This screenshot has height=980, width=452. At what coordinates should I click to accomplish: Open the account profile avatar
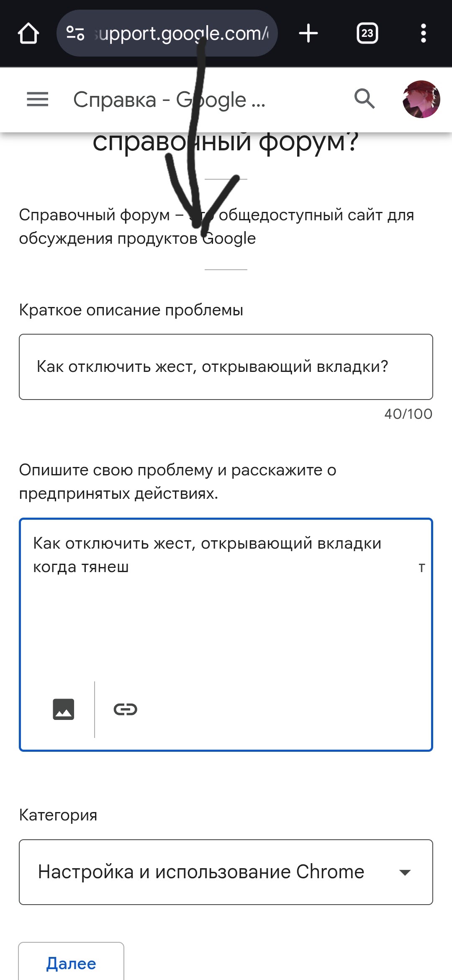(421, 99)
